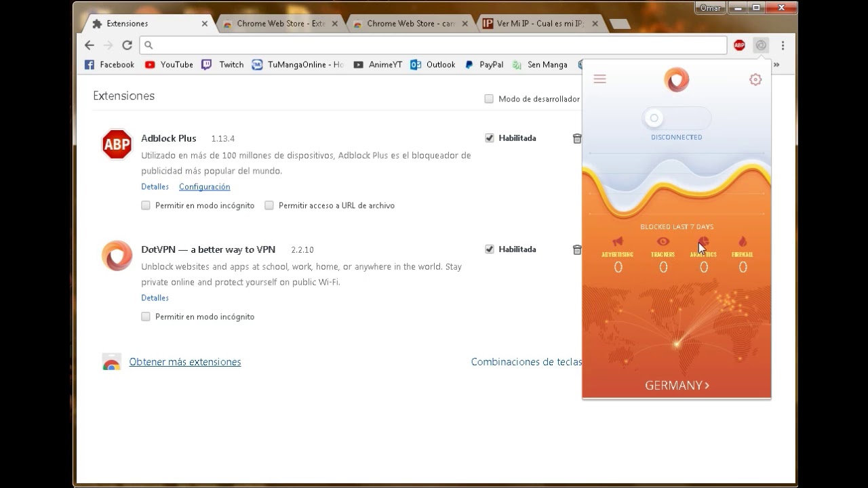This screenshot has width=868, height=488.
Task: Switch to the Extensiones tab
Action: point(148,24)
